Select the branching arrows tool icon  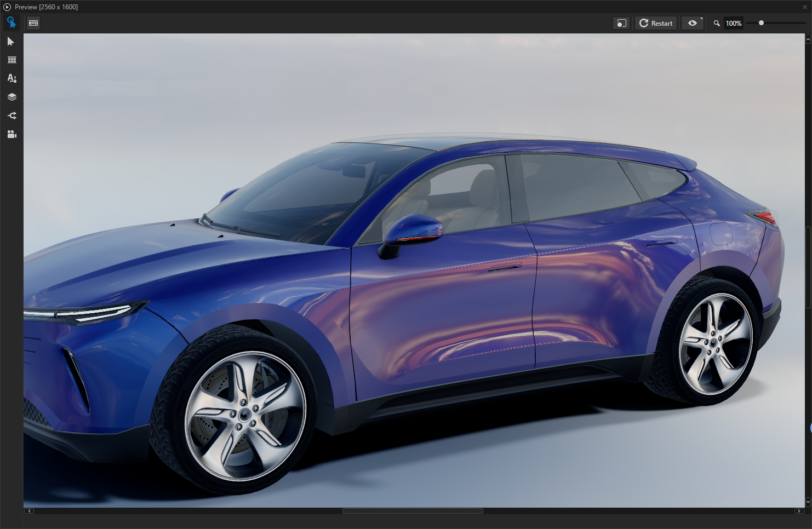tap(12, 116)
